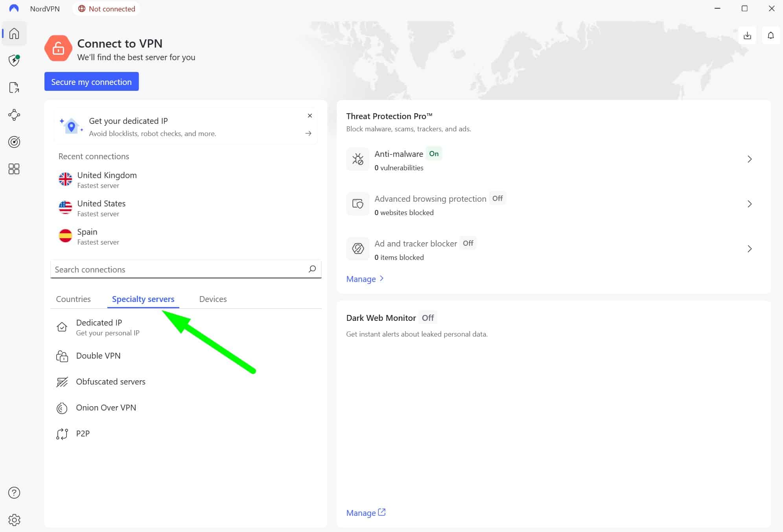Expand Advanced browsing protection chevron
Image resolution: width=783 pixels, height=532 pixels.
tap(750, 204)
